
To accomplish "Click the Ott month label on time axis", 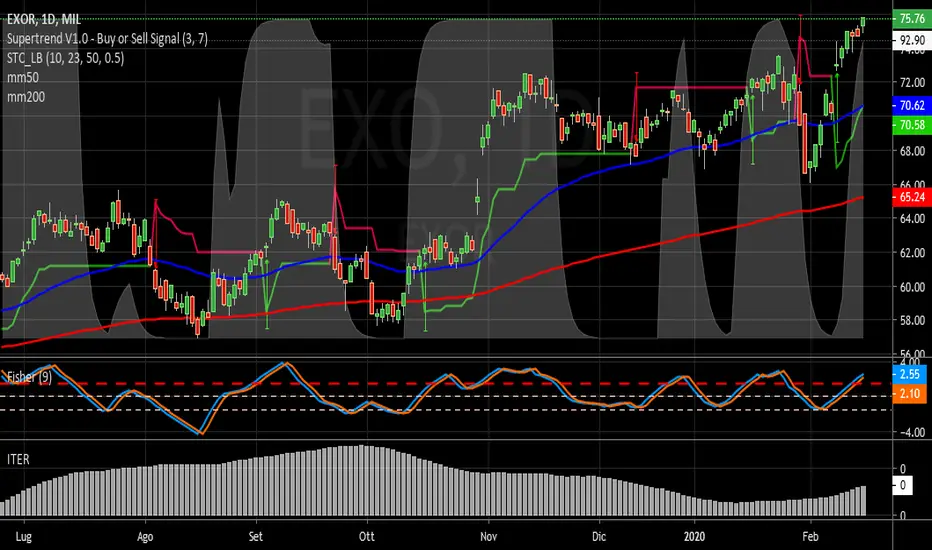I will click(x=367, y=536).
